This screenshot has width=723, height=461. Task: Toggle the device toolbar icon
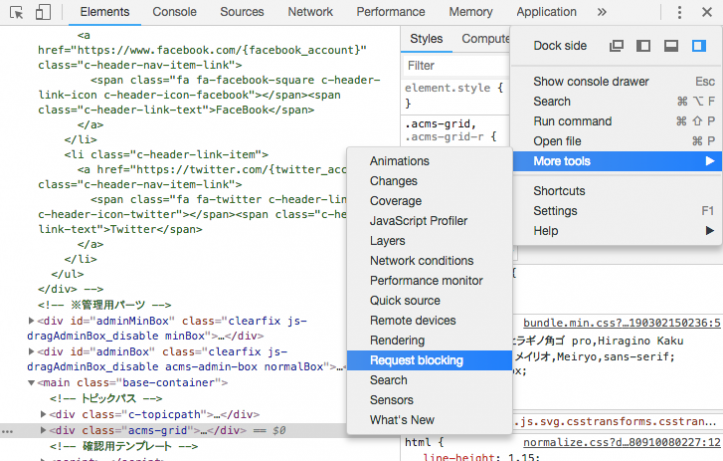point(43,12)
